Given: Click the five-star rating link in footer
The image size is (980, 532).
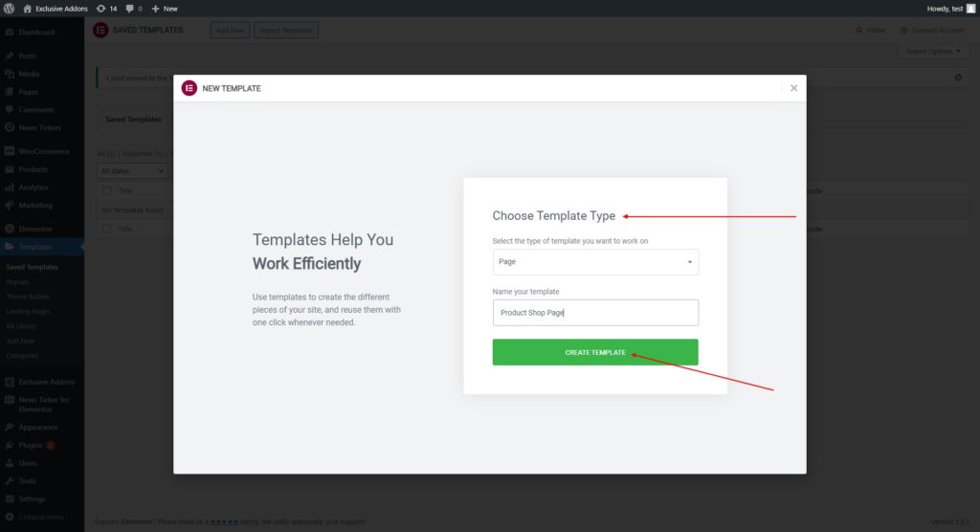Looking at the screenshot, I should point(224,522).
